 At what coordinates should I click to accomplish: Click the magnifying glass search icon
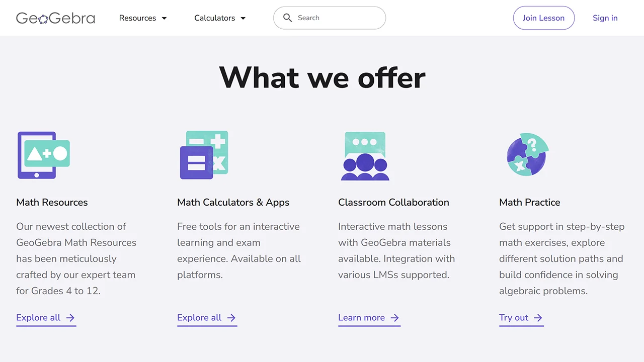[287, 18]
